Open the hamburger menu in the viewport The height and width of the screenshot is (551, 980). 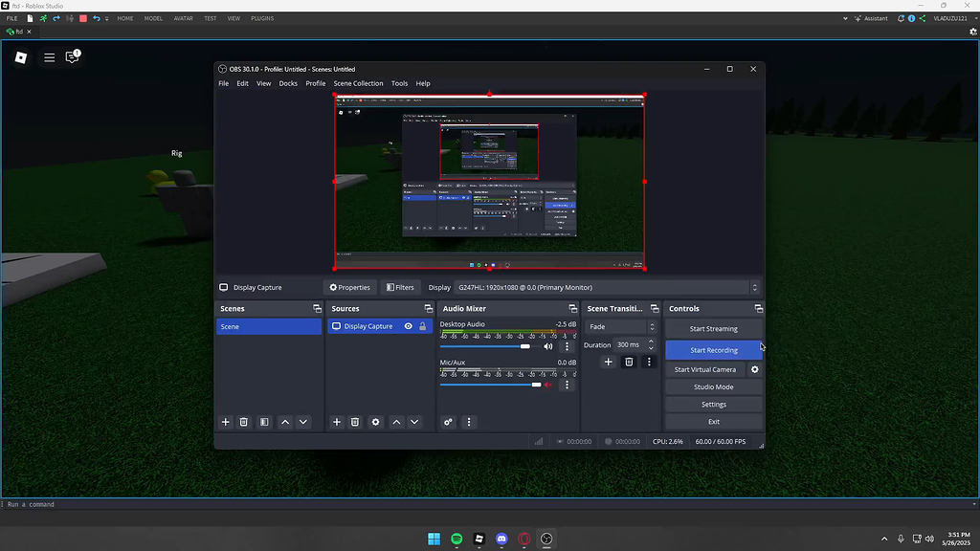(x=50, y=57)
